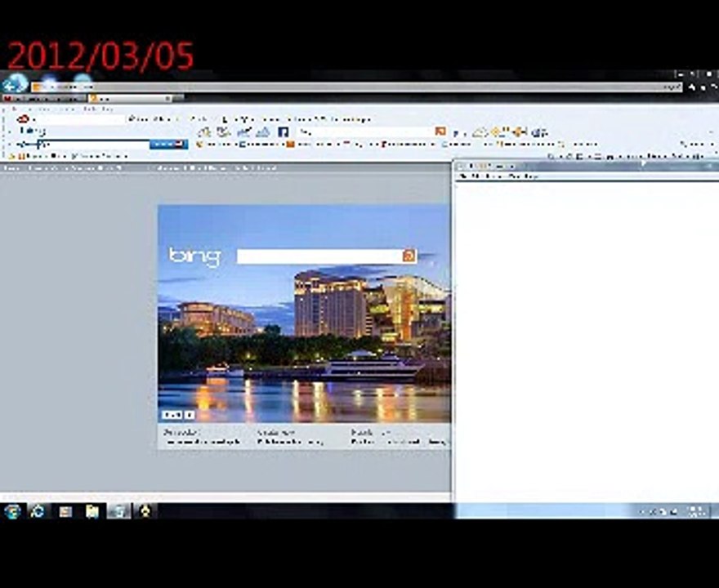Viewport: 719px width, 588px height.
Task: Select the active Bing browser tab
Action: click(x=130, y=98)
